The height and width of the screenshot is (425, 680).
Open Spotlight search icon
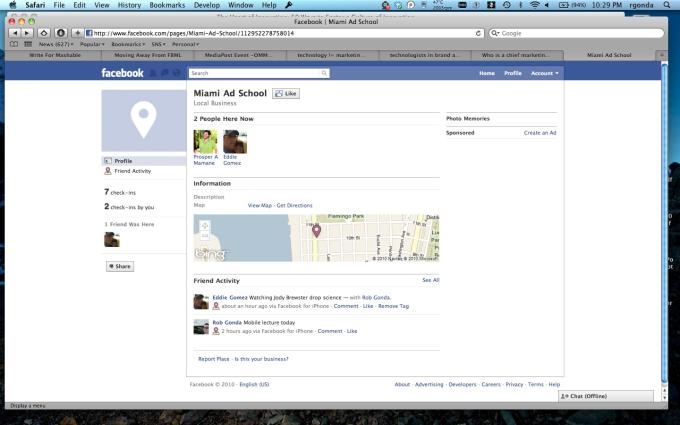pyautogui.click(x=667, y=5)
